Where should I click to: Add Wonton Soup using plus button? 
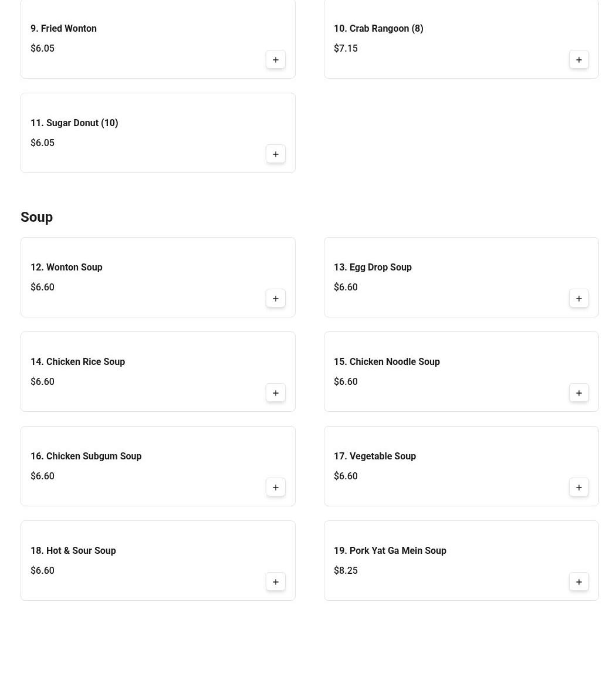[x=275, y=299]
